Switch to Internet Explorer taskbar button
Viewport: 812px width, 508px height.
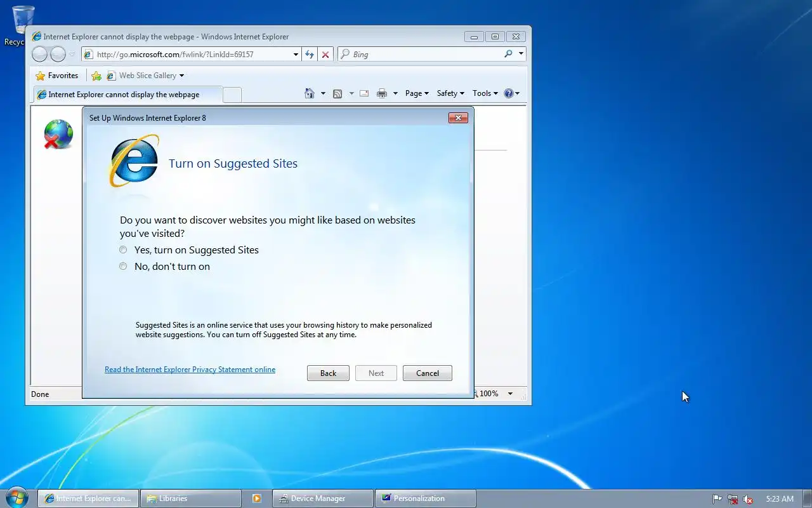coord(88,498)
